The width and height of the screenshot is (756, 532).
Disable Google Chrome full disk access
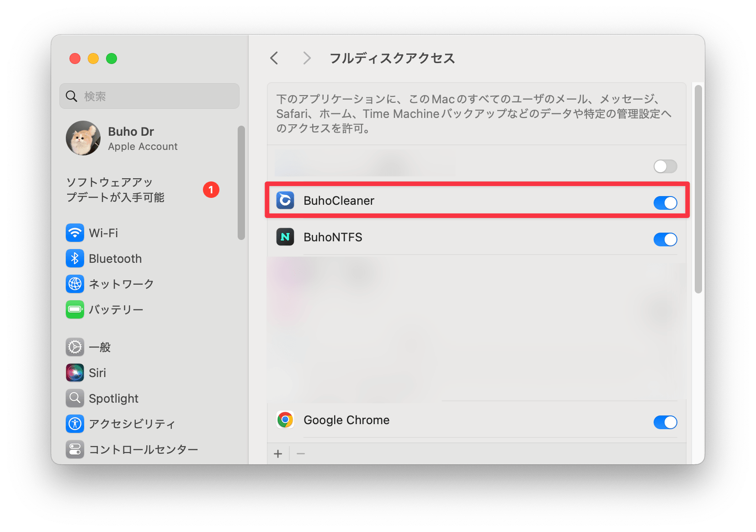click(665, 422)
